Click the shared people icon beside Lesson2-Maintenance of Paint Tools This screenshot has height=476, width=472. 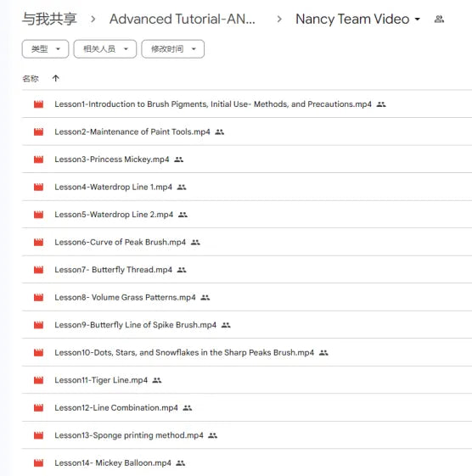tap(220, 132)
